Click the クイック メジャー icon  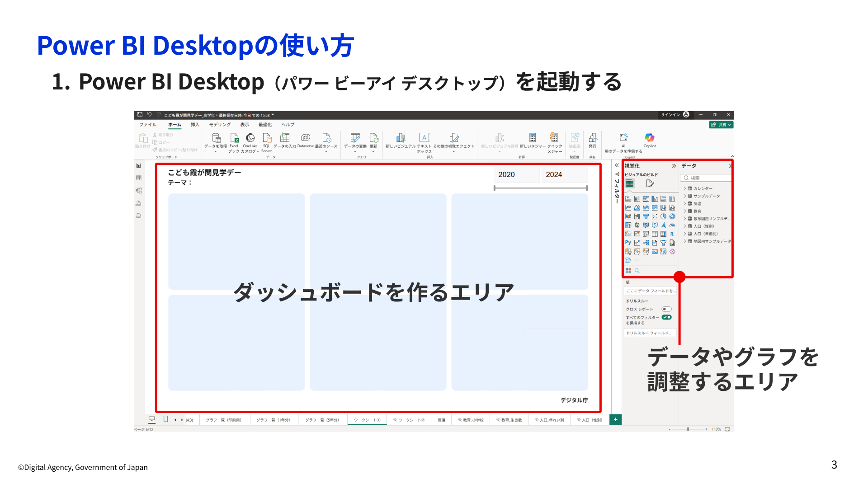[554, 137]
